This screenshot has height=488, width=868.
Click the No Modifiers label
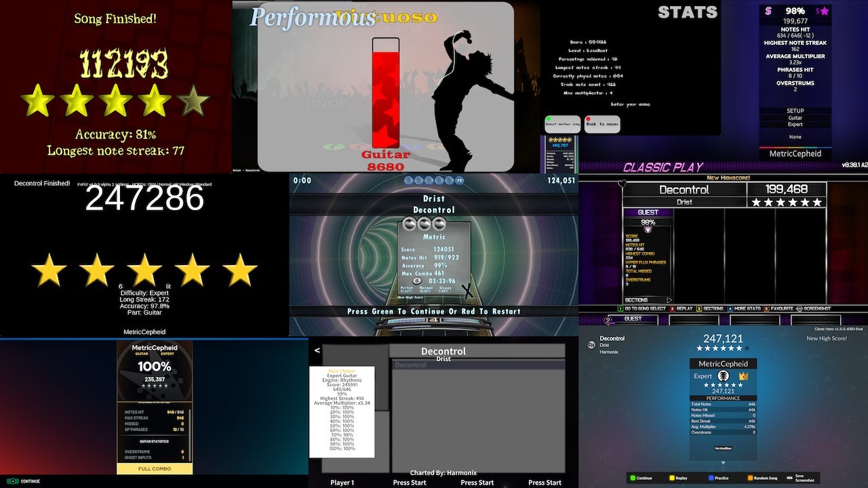tap(723, 448)
